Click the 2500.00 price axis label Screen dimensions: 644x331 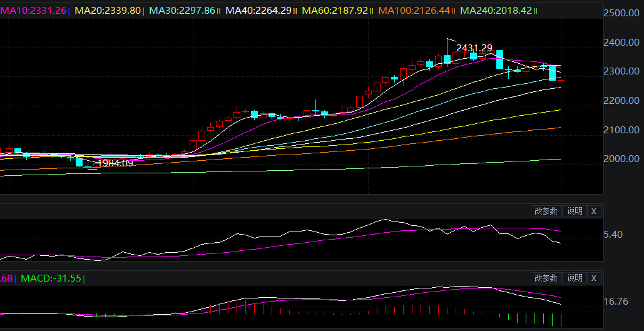621,14
